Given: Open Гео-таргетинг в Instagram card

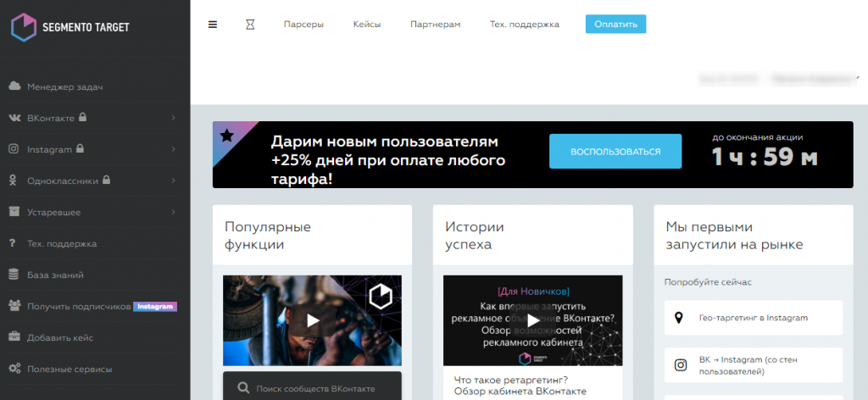Looking at the screenshot, I should pyautogui.click(x=754, y=318).
